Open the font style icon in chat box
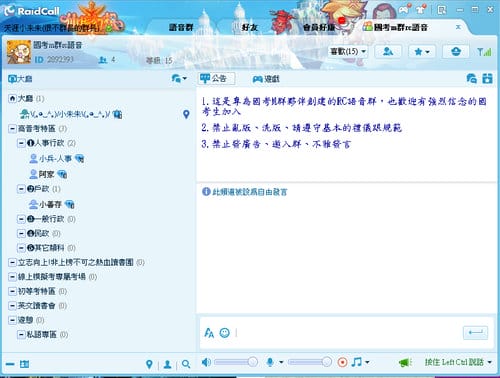The image size is (500, 378). click(209, 333)
